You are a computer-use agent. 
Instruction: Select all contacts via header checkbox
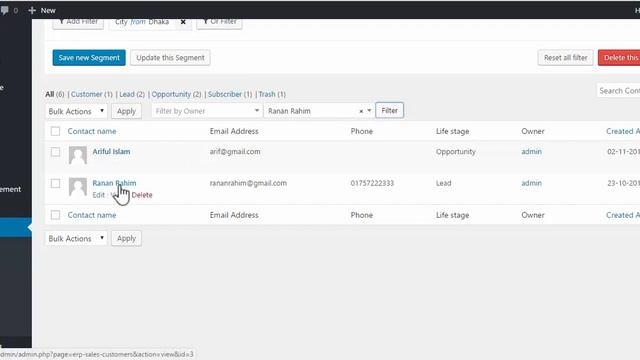coord(56,131)
